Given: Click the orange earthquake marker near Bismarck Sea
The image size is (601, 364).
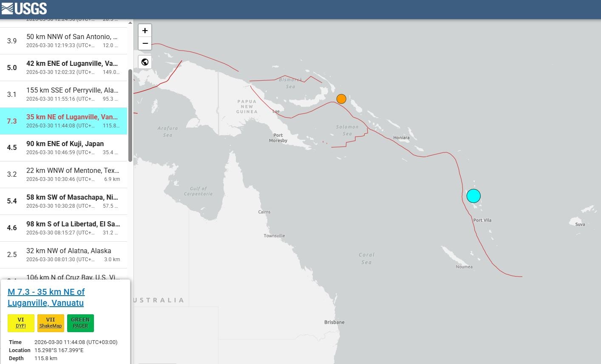Looking at the screenshot, I should click(341, 99).
